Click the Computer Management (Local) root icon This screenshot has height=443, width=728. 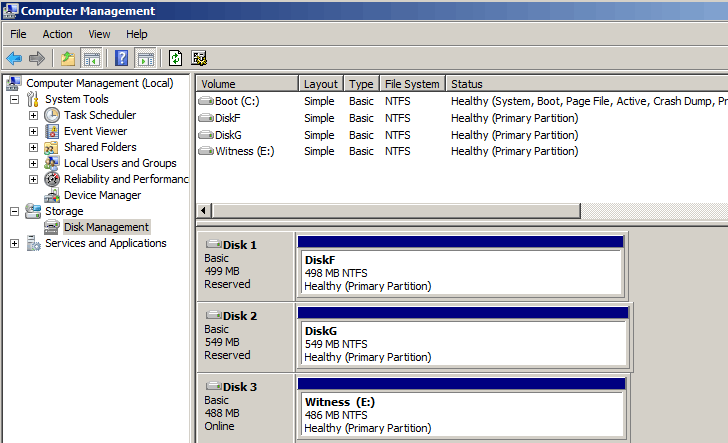pyautogui.click(x=13, y=84)
